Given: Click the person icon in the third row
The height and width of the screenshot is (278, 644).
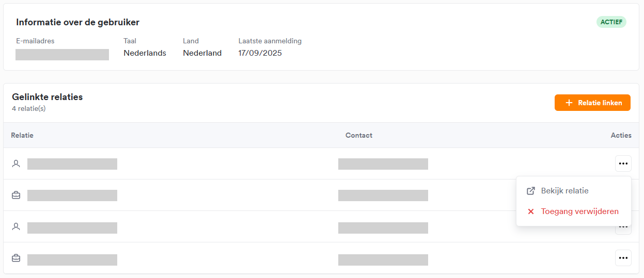Looking at the screenshot, I should coord(16,226).
